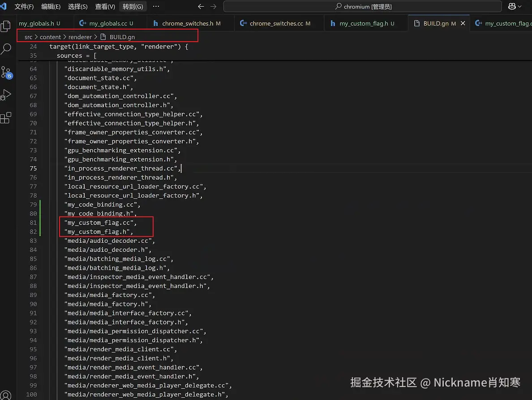Click the BUILD.gn breadcrumb
Viewport: 532px width, 400px height.
118,37
